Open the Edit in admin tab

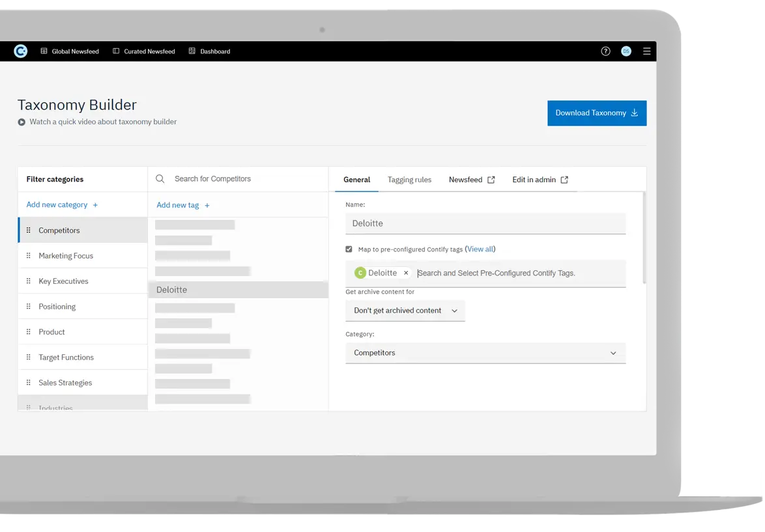tap(540, 180)
